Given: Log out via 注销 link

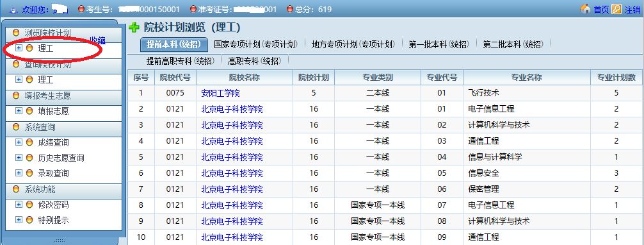Looking at the screenshot, I should tap(632, 10).
